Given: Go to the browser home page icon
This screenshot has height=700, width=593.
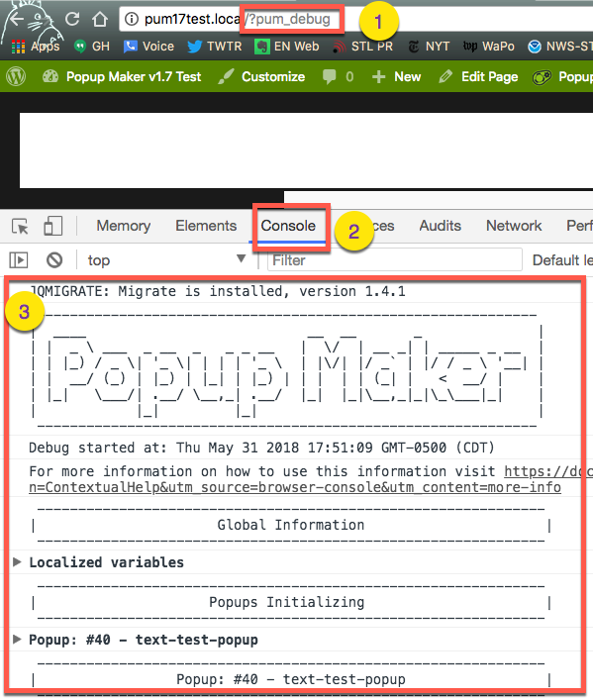Looking at the screenshot, I should (100, 19).
